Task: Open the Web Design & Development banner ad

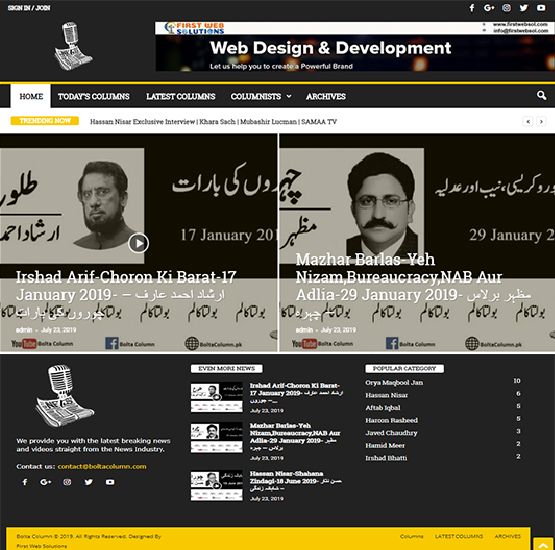Action: pyautogui.click(x=355, y=46)
